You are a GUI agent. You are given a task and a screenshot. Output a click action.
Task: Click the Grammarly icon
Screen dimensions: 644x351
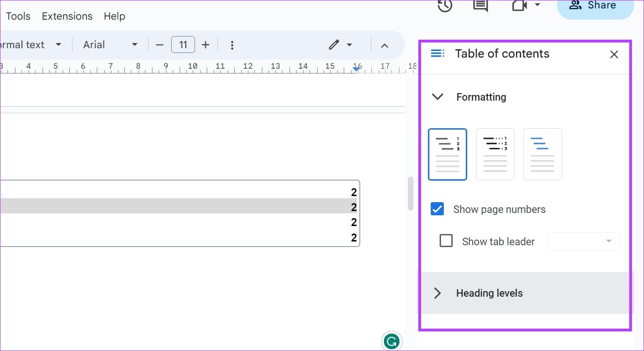[x=392, y=341]
